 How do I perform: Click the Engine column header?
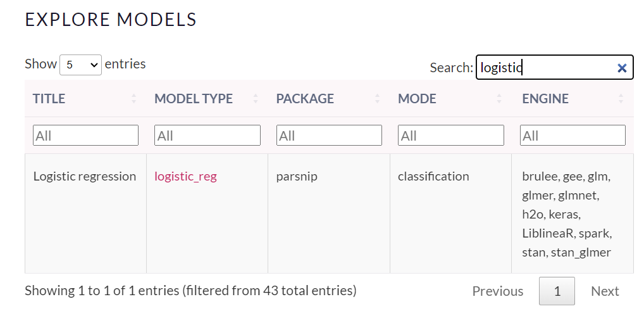tap(545, 99)
